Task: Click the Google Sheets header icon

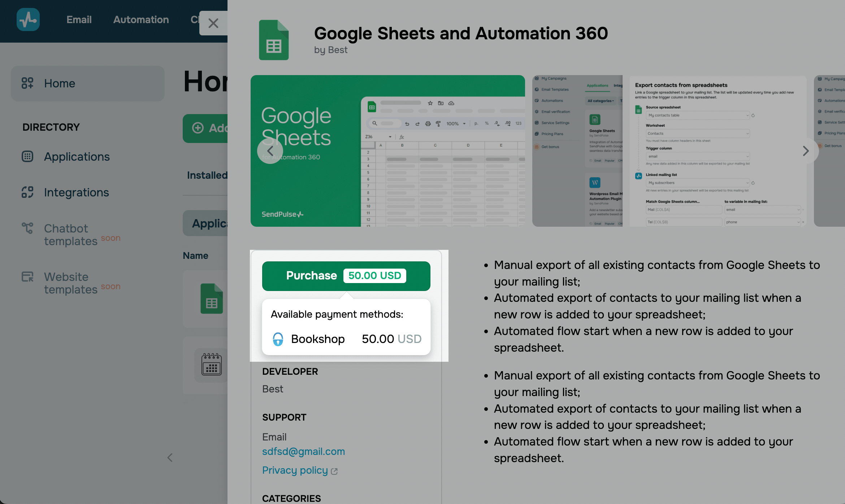Action: tap(274, 40)
